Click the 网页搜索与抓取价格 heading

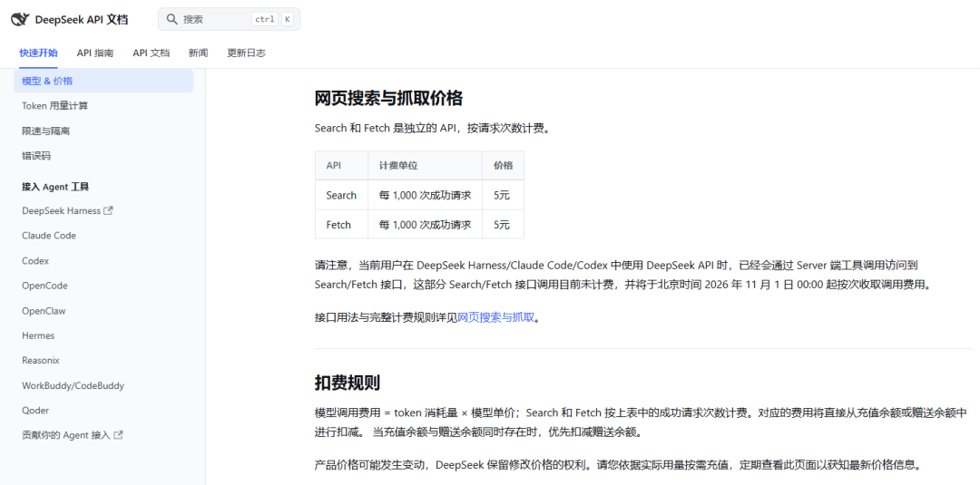388,98
